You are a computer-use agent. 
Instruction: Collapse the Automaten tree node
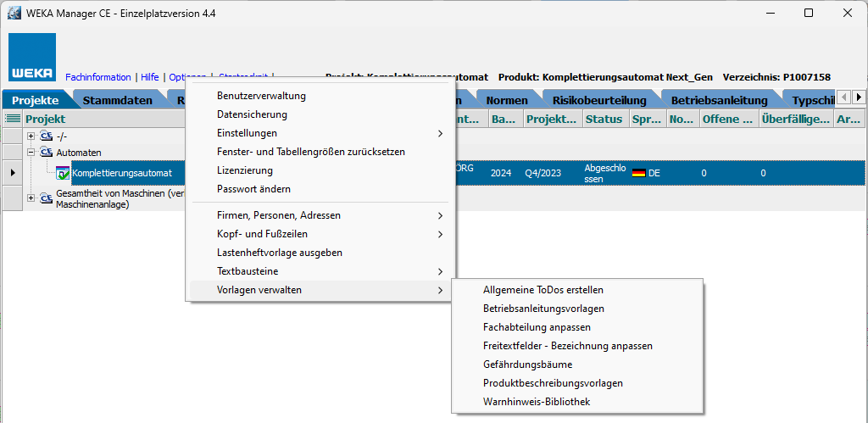tap(31, 153)
